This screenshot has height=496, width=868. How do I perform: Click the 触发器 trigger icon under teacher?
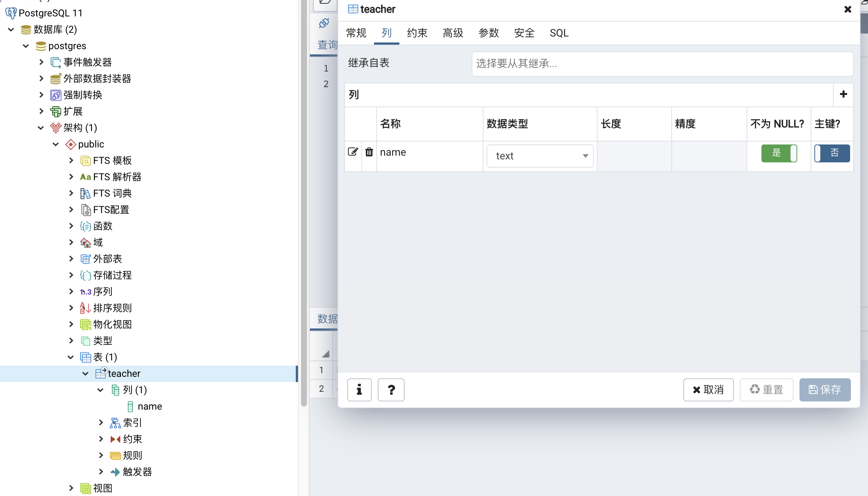[115, 472]
